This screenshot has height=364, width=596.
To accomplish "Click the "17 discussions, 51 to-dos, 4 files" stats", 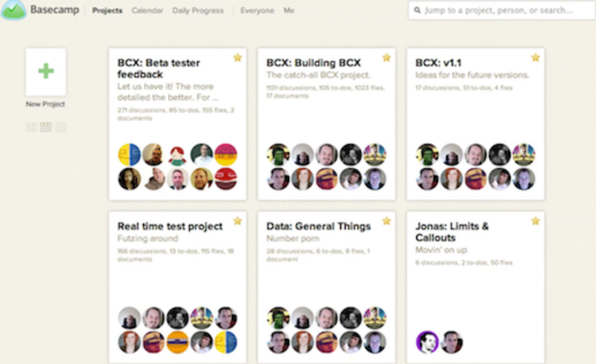I will (464, 88).
